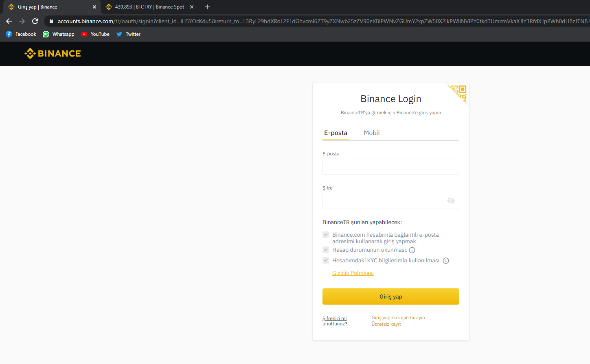The height and width of the screenshot is (364, 590).
Task: Click Ücretsiz kayıt registration link
Action: [x=386, y=324]
